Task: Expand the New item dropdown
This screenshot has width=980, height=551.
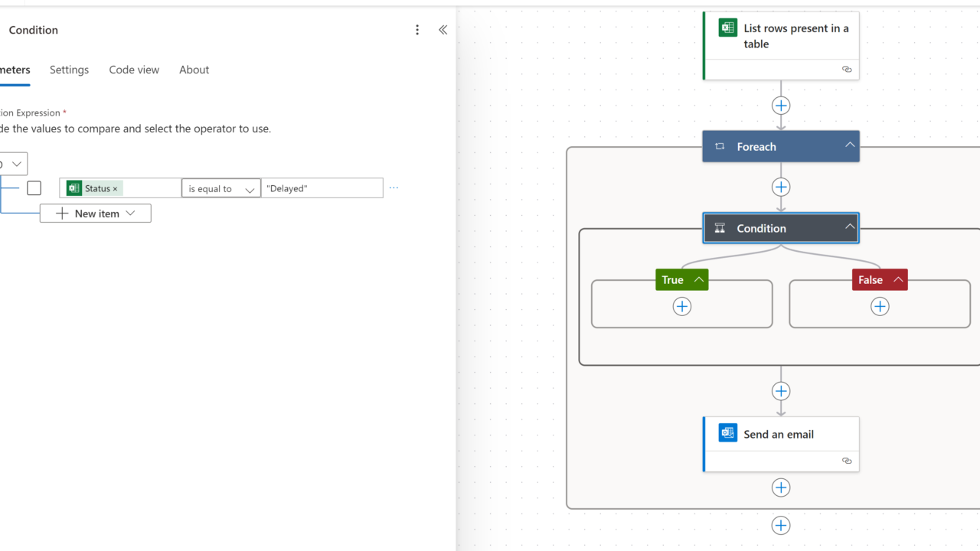Action: [130, 214]
